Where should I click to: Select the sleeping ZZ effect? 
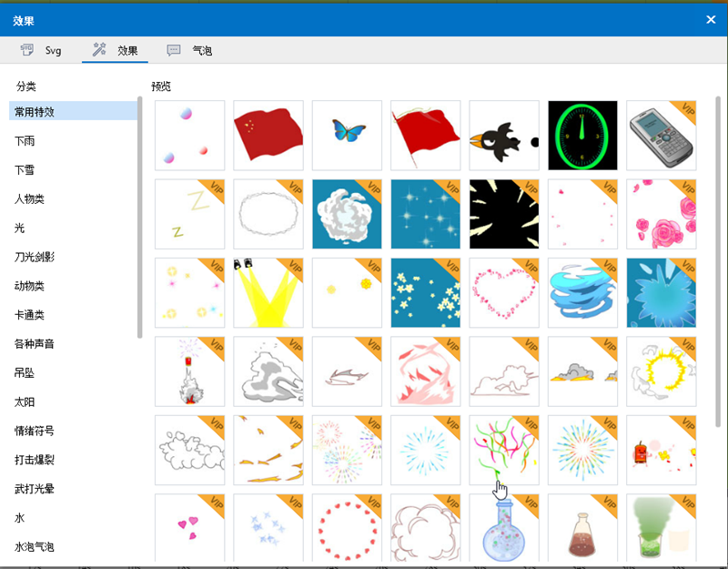tap(190, 214)
